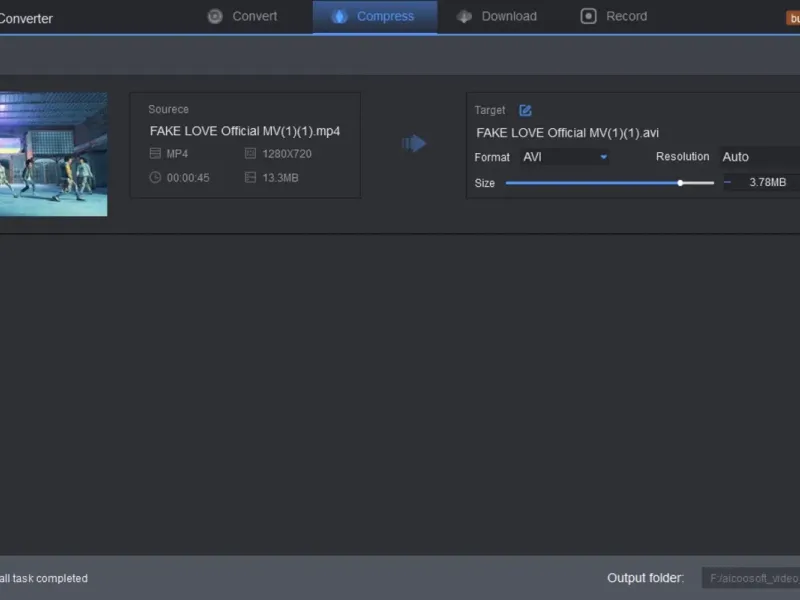Open the AVI Format dropdown
This screenshot has width=800, height=600.
tap(565, 157)
